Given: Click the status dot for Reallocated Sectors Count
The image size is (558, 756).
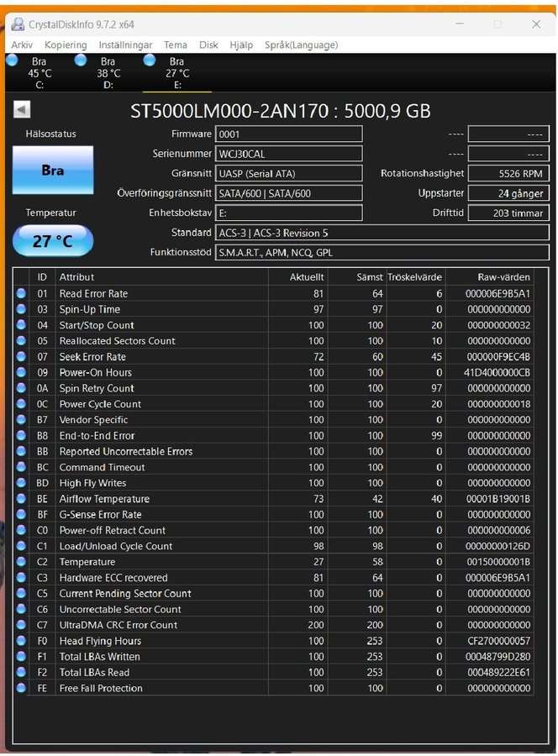Looking at the screenshot, I should click(21, 340).
